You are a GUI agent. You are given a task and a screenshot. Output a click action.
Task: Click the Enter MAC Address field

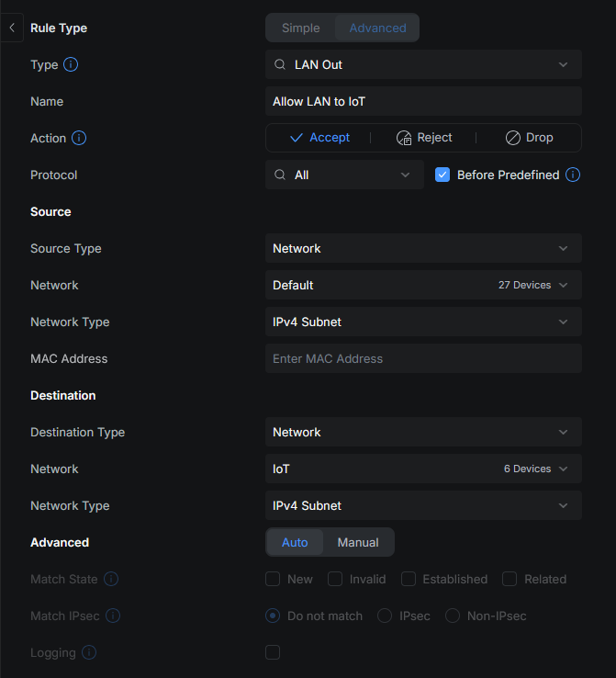coord(423,358)
